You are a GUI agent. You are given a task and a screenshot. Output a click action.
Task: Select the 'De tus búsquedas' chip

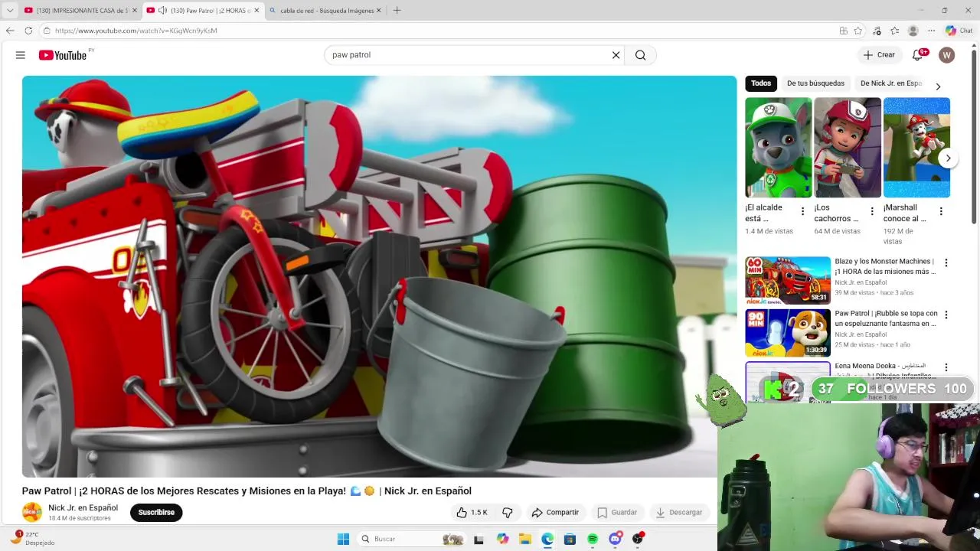pos(815,83)
